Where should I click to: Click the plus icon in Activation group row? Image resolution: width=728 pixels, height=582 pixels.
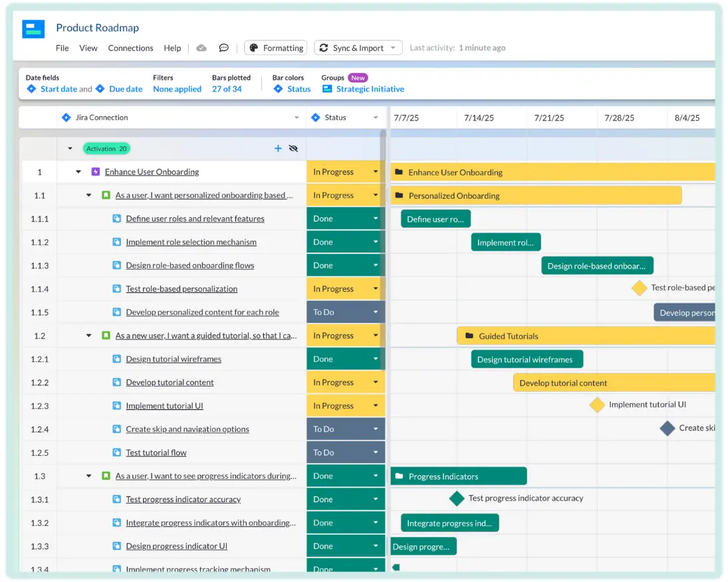pyautogui.click(x=278, y=149)
